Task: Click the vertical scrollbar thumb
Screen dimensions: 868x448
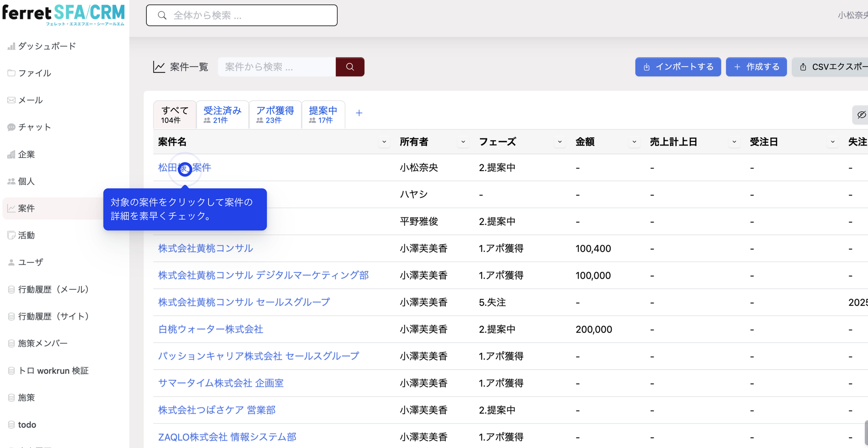Action: tap(866, 434)
